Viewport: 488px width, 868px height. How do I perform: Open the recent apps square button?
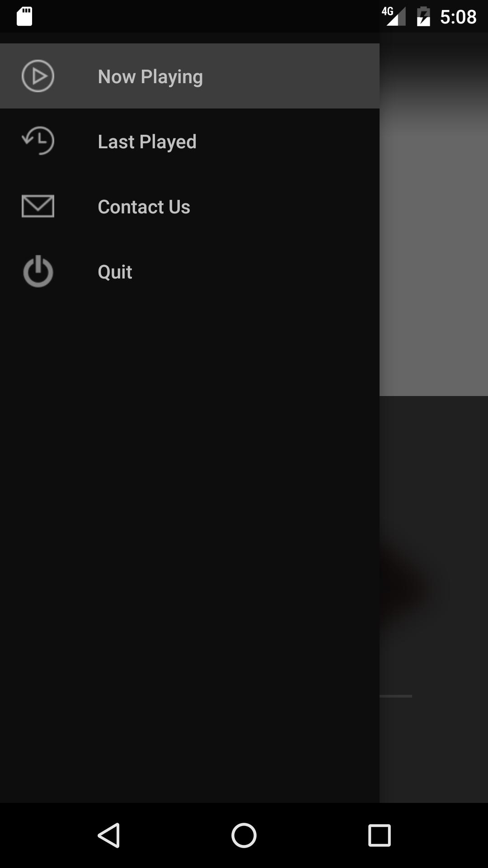click(380, 835)
